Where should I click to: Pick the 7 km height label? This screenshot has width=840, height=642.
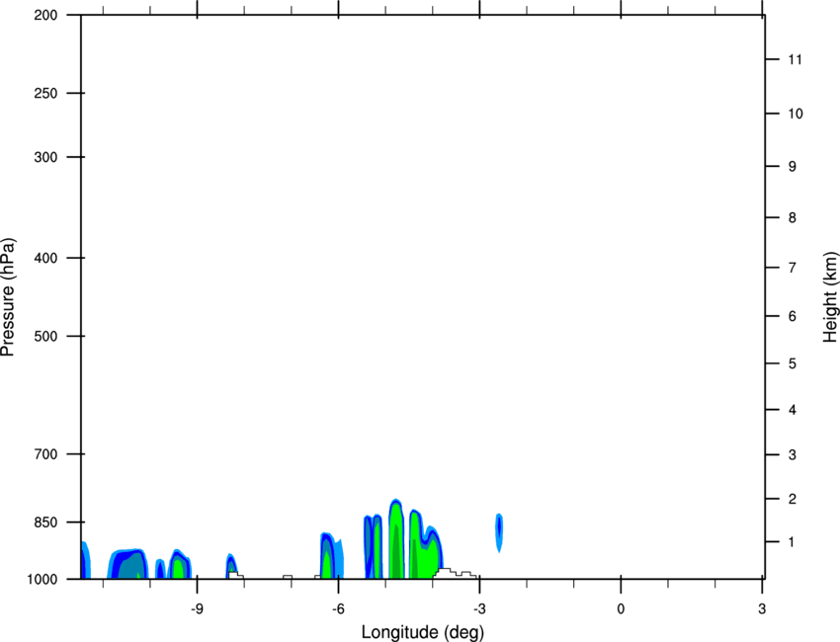pyautogui.click(x=793, y=268)
